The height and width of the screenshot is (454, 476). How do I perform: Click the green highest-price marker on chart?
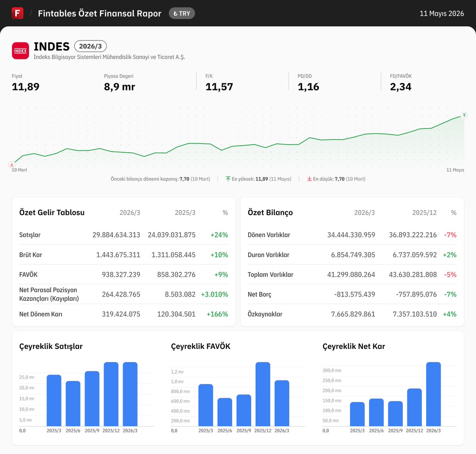point(464,115)
